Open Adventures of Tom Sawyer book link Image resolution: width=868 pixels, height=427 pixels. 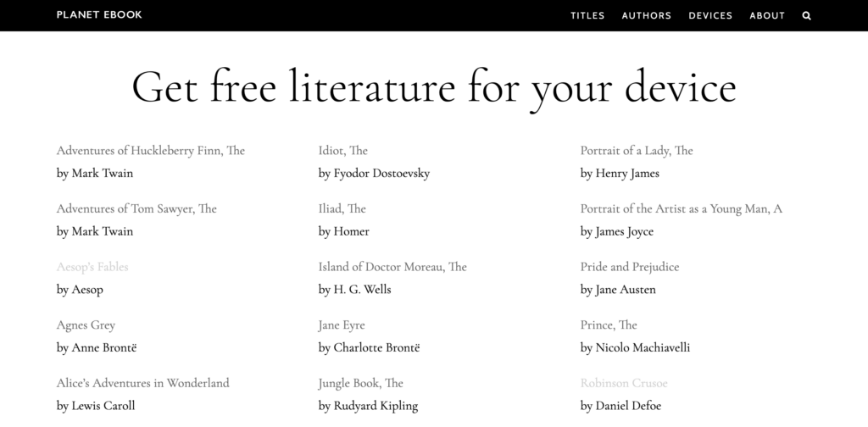[x=136, y=208]
